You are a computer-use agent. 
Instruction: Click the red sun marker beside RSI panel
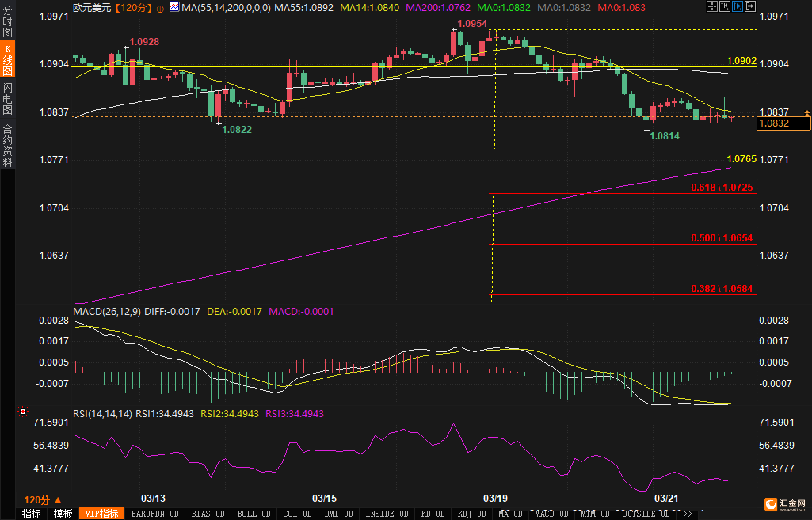[23, 412]
